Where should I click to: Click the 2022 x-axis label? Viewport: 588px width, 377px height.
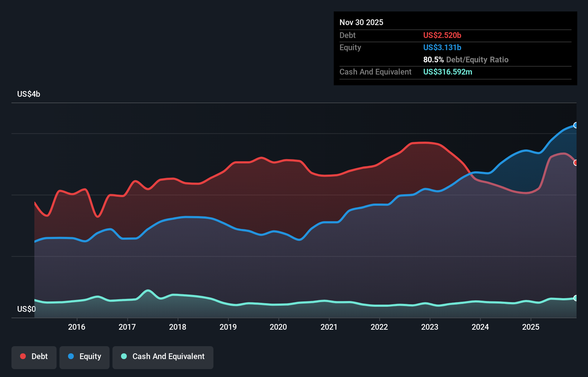point(379,327)
